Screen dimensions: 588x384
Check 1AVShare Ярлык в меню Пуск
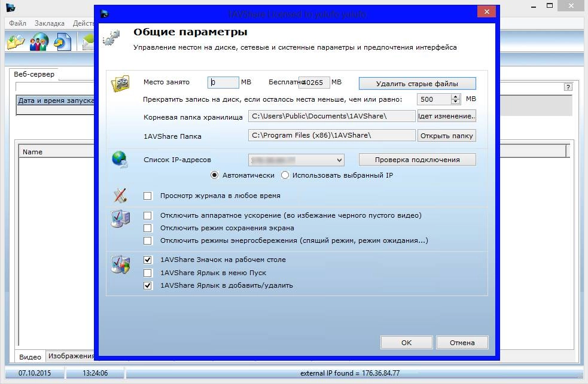[148, 273]
